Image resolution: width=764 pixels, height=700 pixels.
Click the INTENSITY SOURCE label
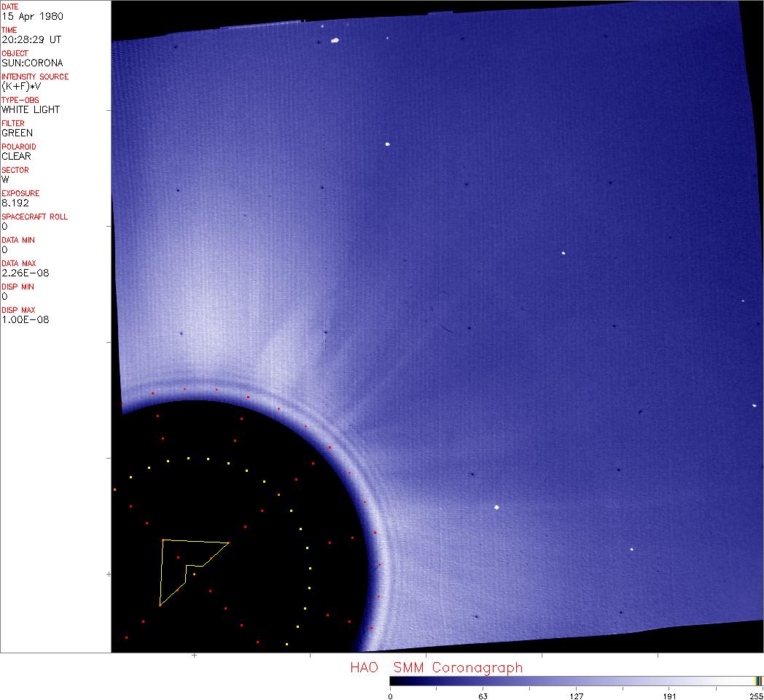(x=35, y=77)
